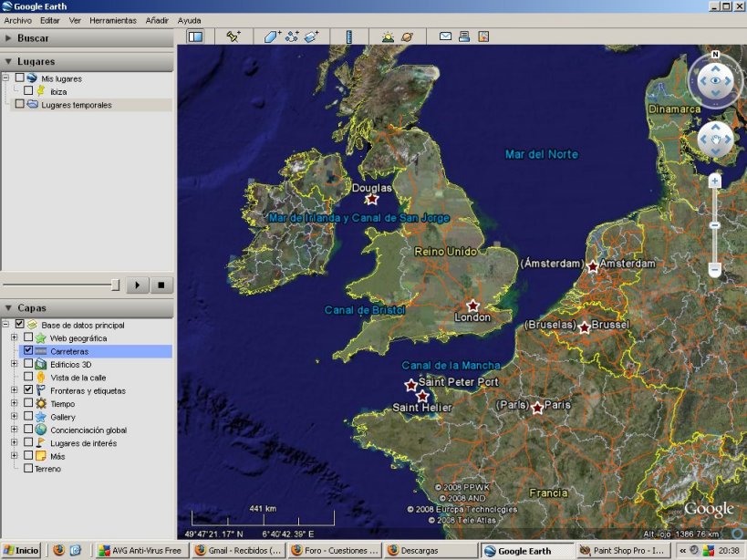Click the hand center of move joystick
The height and width of the screenshot is (560, 747).
click(x=715, y=139)
